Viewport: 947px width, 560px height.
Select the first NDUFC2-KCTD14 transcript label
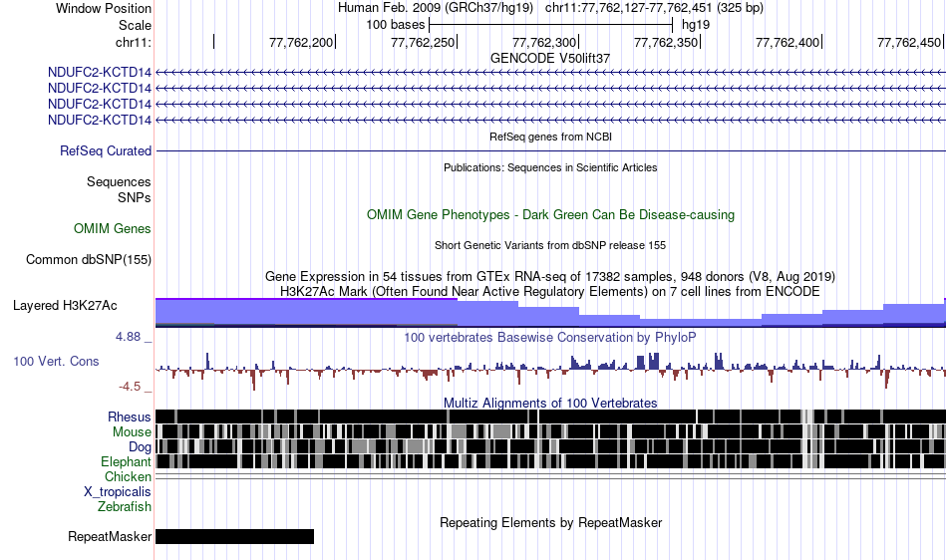(100, 73)
